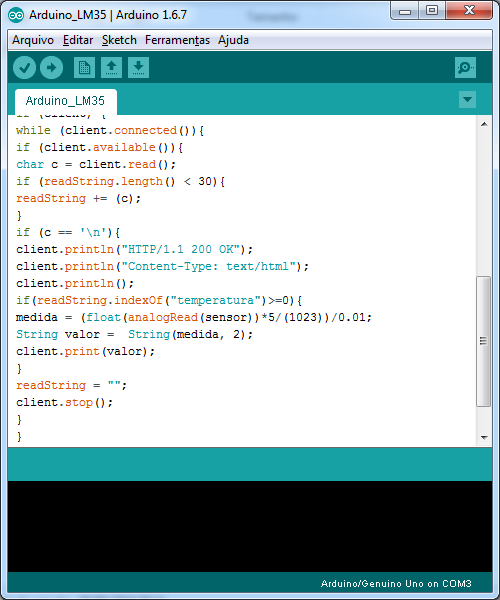Viewport: 500px width, 600px height.
Task: Click the 'readString += (c);' line
Action: [78, 199]
